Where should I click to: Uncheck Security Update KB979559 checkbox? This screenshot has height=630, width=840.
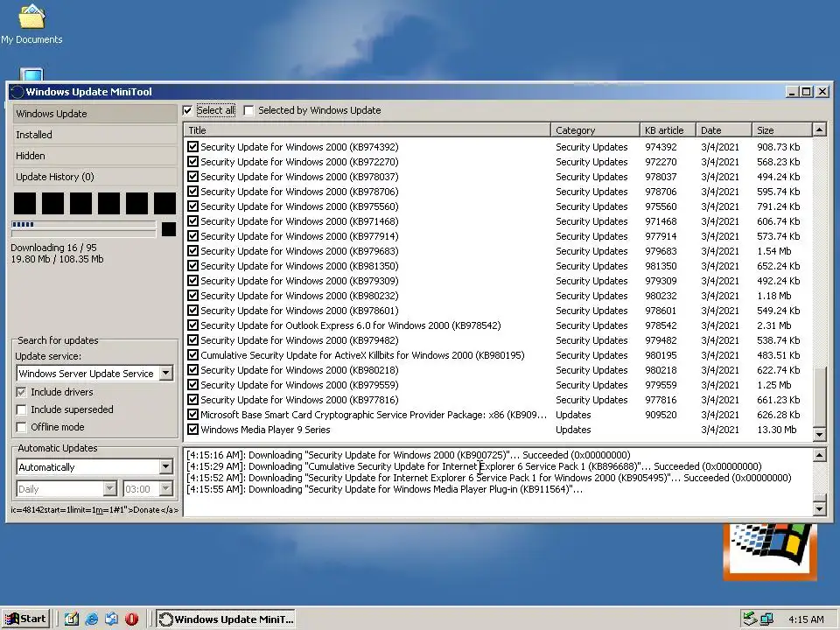tap(192, 385)
